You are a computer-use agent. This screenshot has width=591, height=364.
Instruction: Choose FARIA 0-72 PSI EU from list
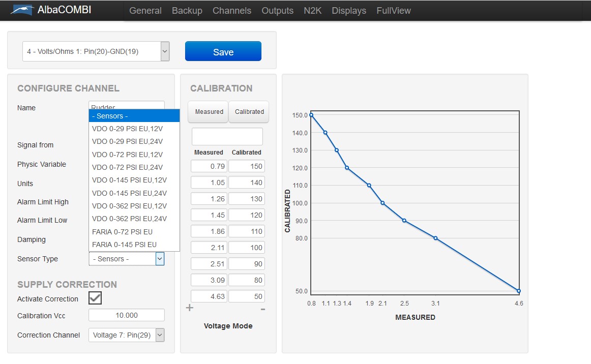pos(122,232)
